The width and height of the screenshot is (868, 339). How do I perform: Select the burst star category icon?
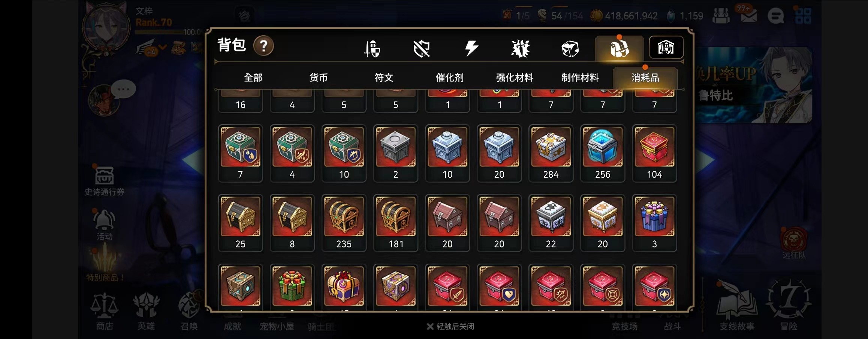tap(521, 49)
